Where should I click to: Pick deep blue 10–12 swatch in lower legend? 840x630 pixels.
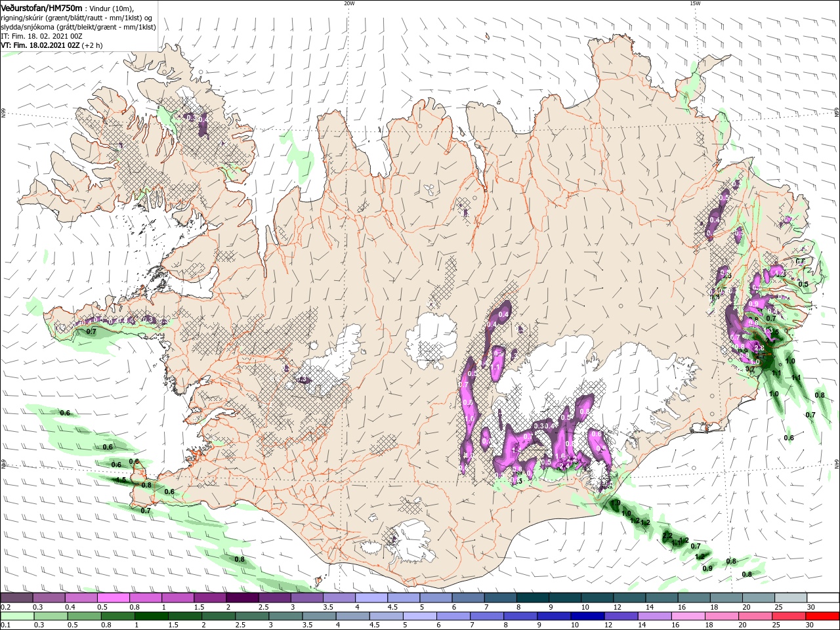click(587, 616)
